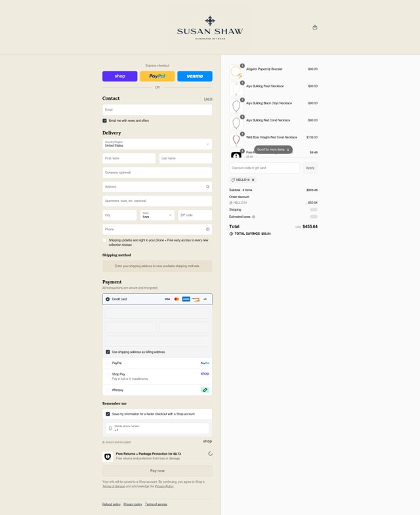
Task: Click the Visa card icon
Action: click(167, 299)
